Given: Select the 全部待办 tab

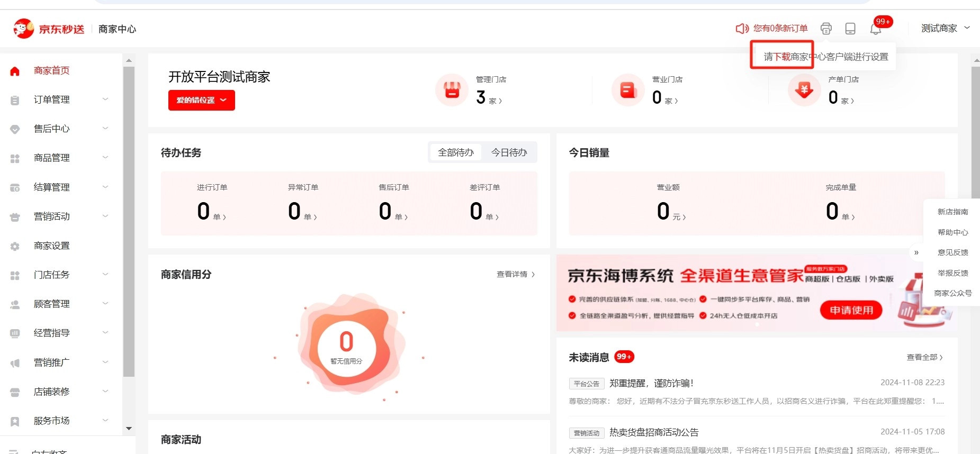Looking at the screenshot, I should [455, 152].
